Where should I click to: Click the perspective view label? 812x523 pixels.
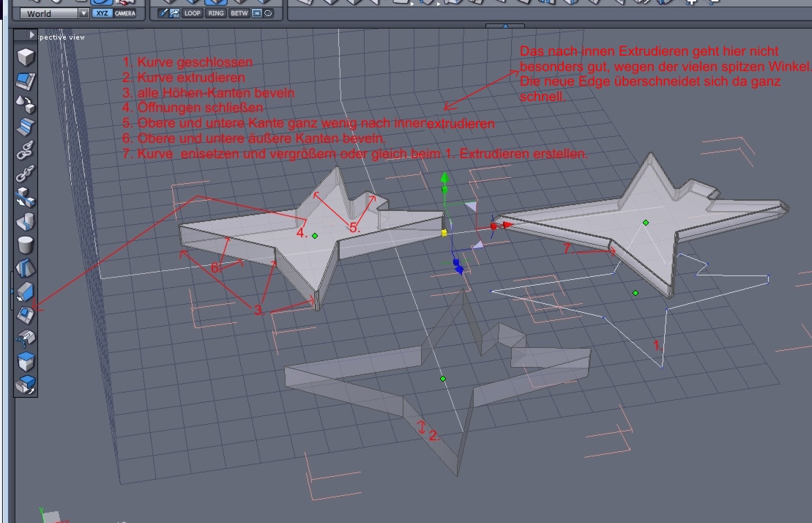click(x=62, y=37)
